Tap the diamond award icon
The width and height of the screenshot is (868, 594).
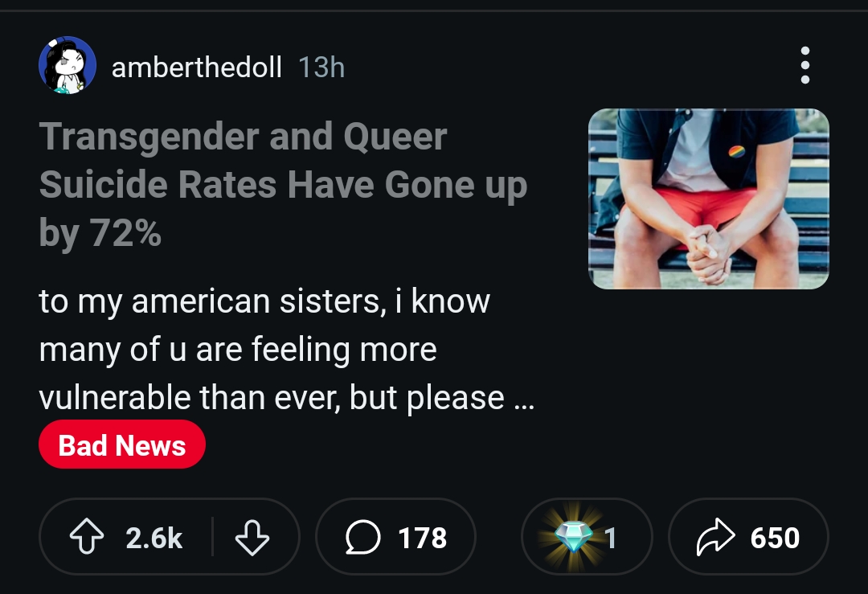(571, 537)
